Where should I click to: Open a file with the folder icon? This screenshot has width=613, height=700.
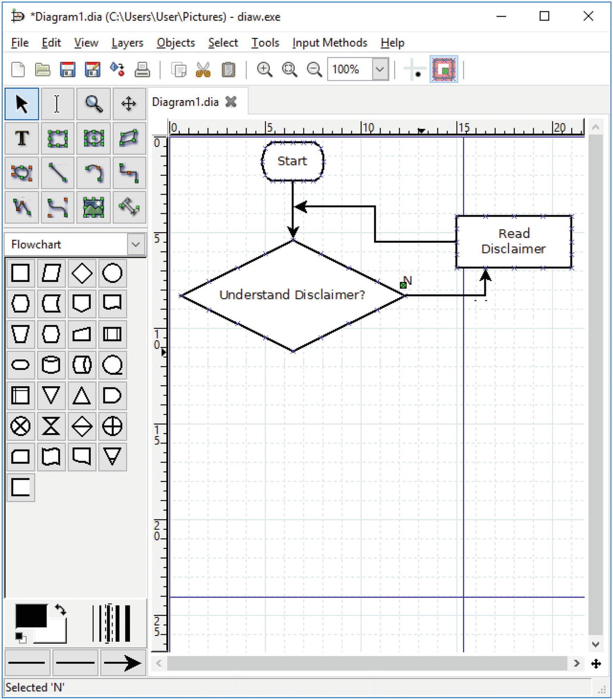pyautogui.click(x=43, y=70)
